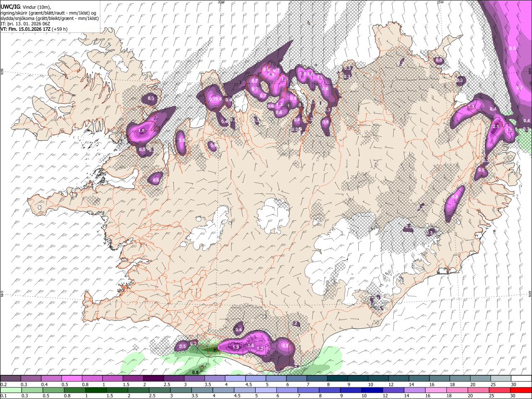Click the darkest green 1–1.5 swatch in bottom legend row
This screenshot has height=399, width=532.
96,390
